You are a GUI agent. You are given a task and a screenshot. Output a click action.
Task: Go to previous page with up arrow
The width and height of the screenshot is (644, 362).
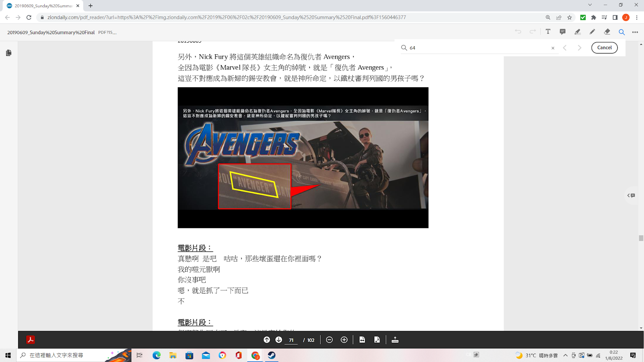click(x=267, y=340)
